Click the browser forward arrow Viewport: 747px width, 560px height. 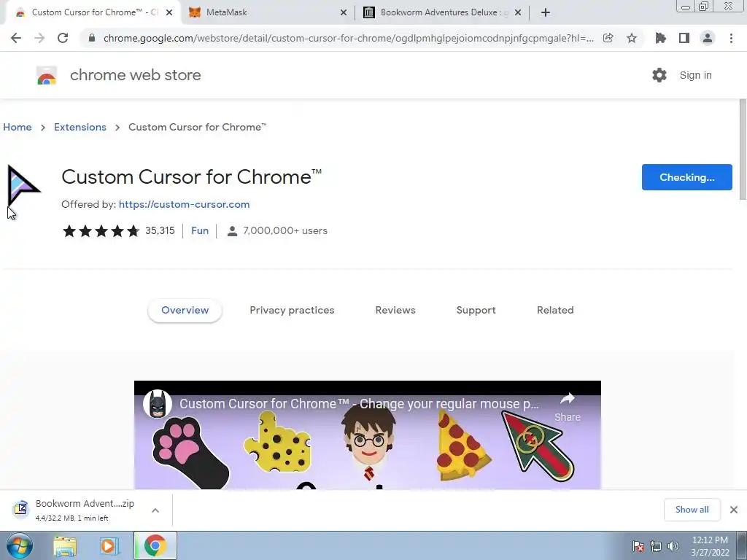pyautogui.click(x=39, y=38)
